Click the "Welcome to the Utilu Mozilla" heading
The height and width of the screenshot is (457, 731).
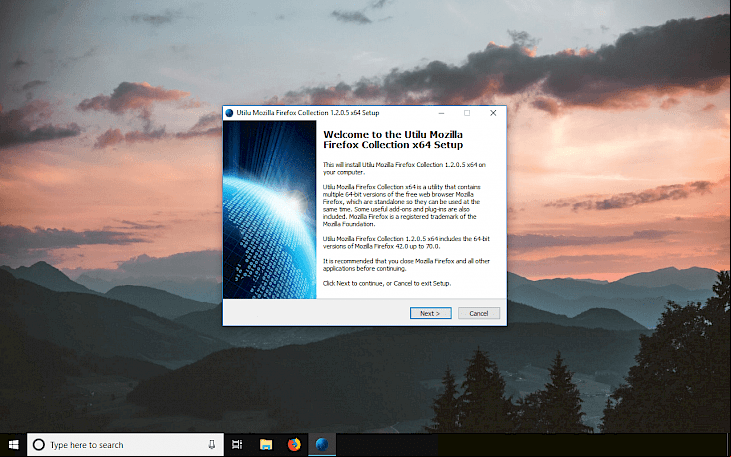coord(393,139)
